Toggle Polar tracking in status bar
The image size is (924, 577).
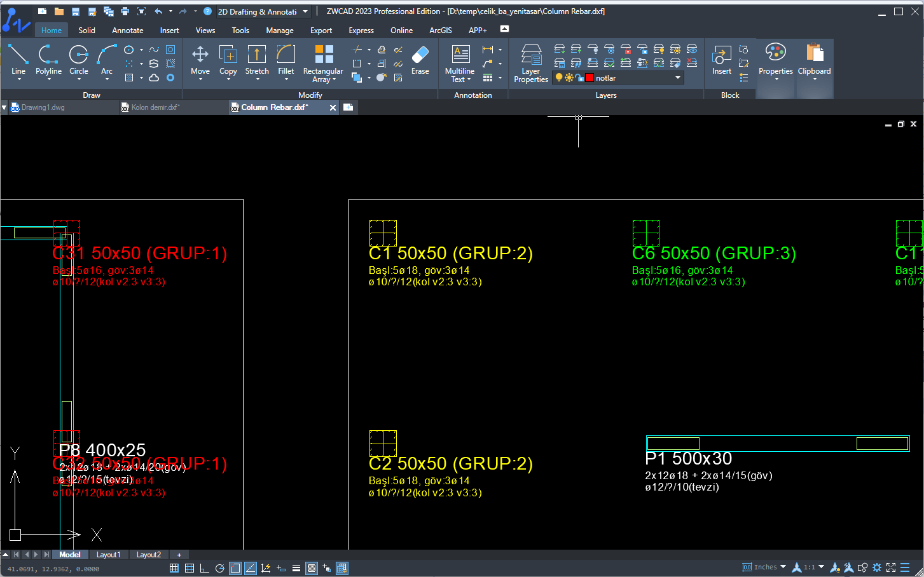click(x=220, y=568)
